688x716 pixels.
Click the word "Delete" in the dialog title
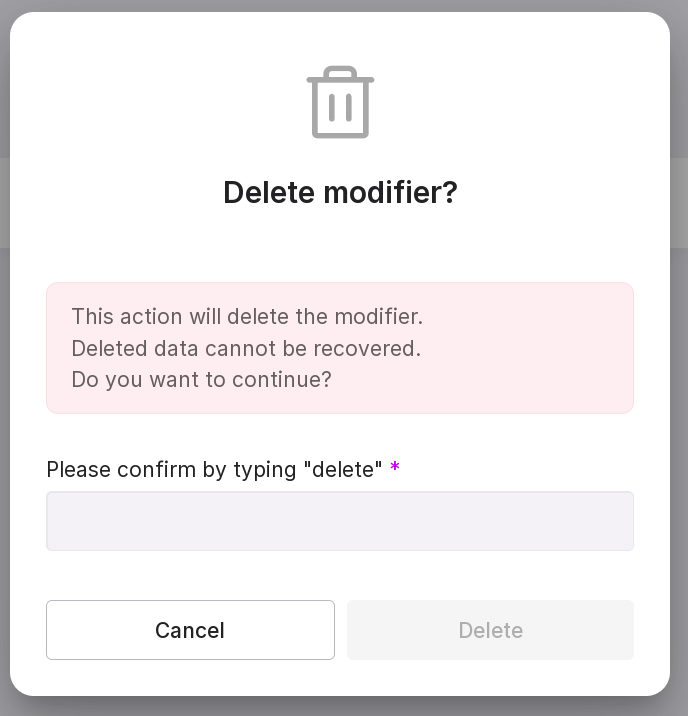(x=268, y=192)
